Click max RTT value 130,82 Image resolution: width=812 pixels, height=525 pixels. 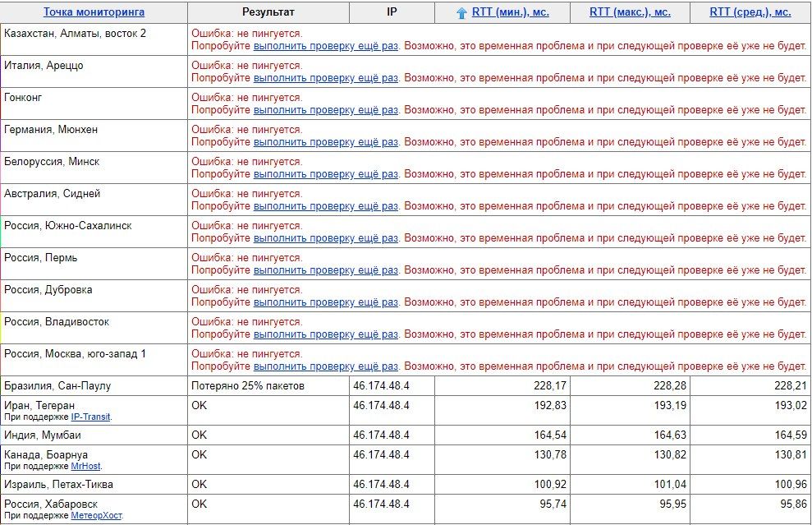670,455
